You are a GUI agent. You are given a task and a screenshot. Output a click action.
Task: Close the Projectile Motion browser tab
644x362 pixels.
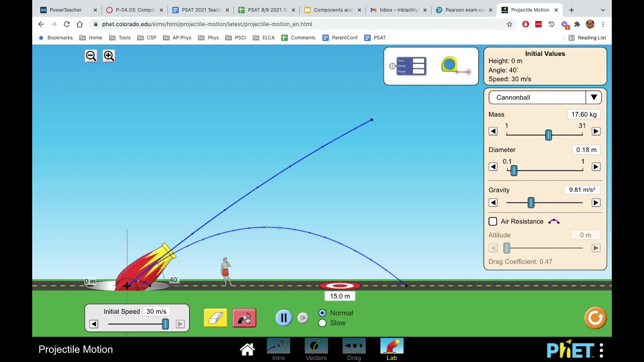(x=556, y=10)
